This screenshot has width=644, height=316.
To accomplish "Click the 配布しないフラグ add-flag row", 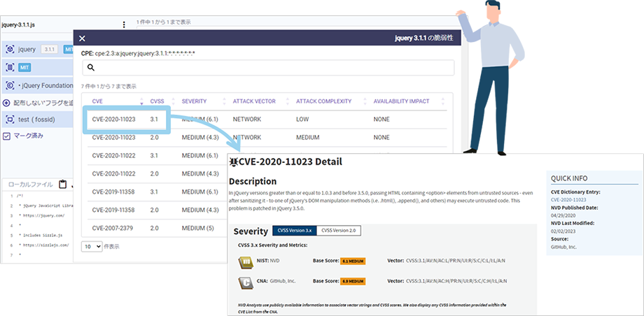I will coord(37,103).
